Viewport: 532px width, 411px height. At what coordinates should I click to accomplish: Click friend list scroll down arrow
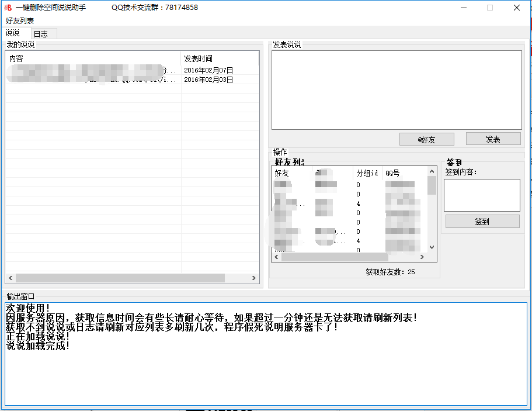(432, 247)
